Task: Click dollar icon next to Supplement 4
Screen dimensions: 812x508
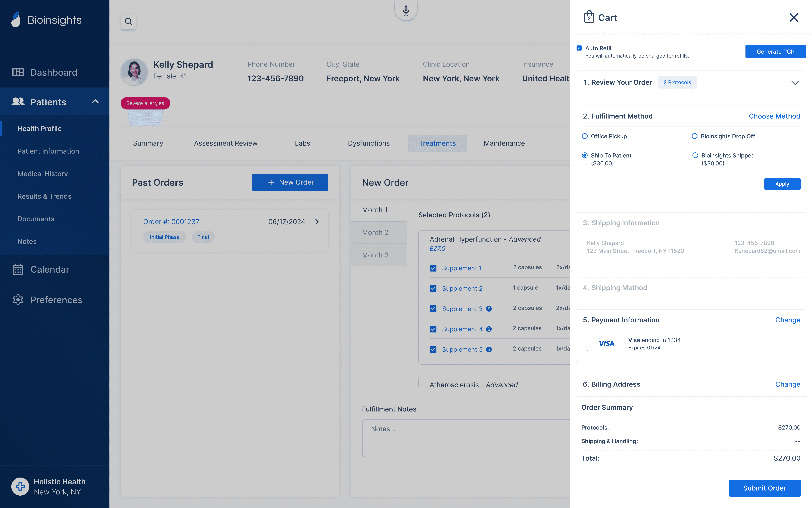Action: (489, 329)
